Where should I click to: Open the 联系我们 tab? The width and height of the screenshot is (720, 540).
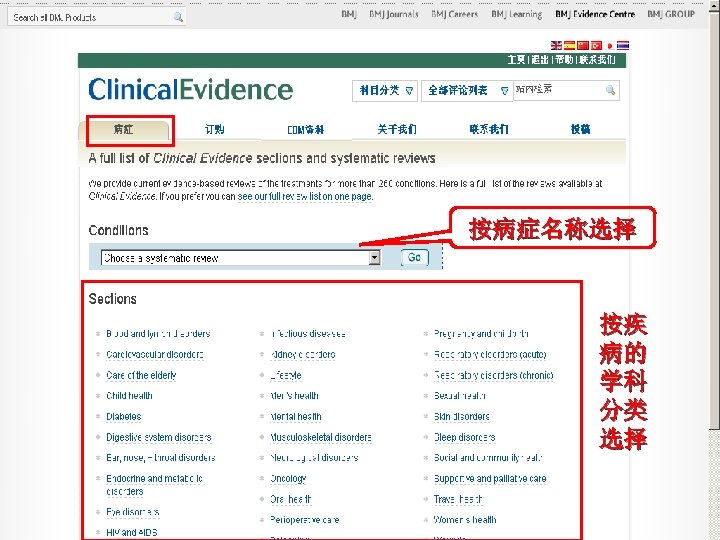tap(489, 129)
